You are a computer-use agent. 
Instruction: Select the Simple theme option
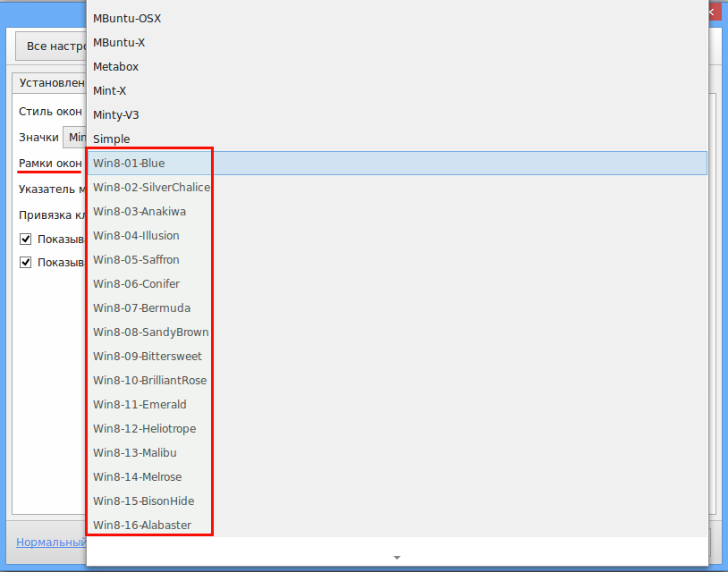click(397, 139)
